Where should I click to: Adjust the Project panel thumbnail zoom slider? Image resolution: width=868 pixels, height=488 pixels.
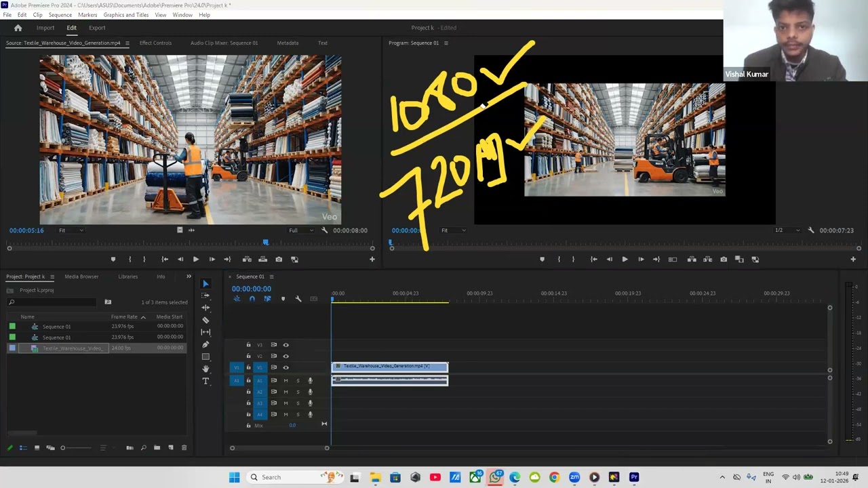[x=63, y=448]
